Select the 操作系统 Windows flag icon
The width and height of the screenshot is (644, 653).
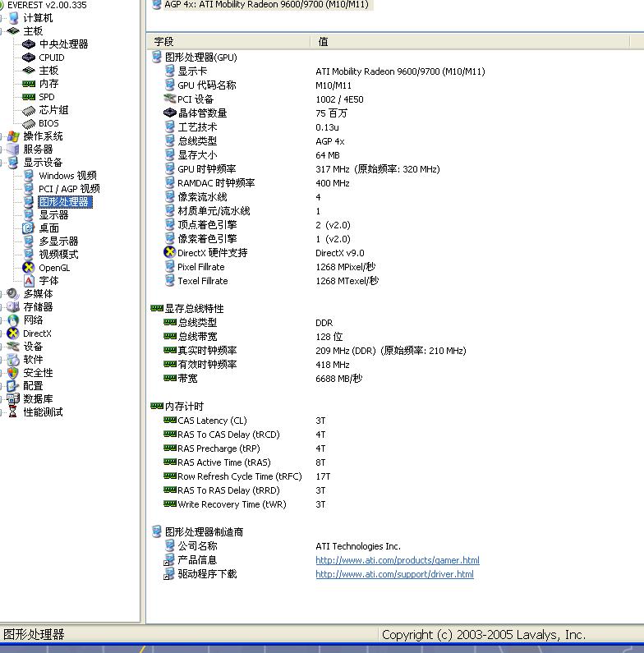[13, 136]
